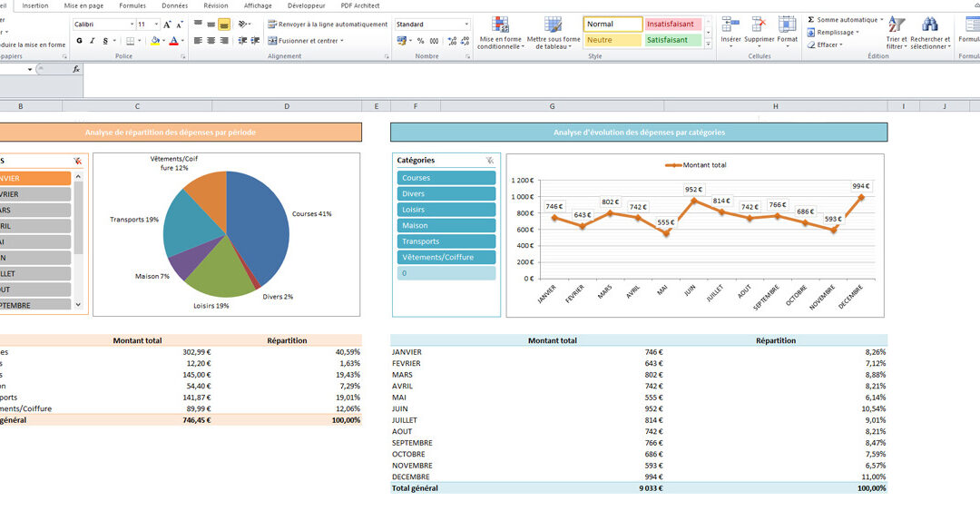The height and width of the screenshot is (511, 980).
Task: Click in the formula bar input
Action: tap(531, 80)
